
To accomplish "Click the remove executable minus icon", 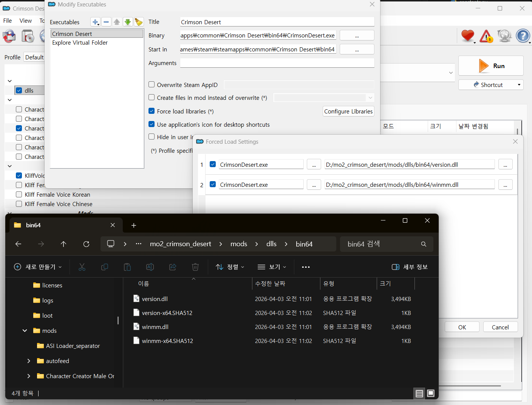I will coord(106,22).
